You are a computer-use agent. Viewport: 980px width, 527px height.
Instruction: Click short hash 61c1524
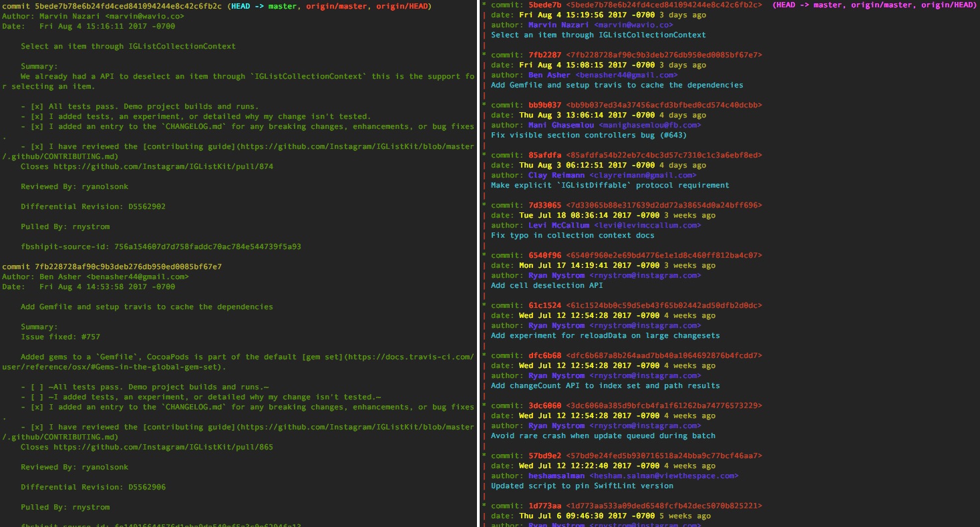pos(544,305)
